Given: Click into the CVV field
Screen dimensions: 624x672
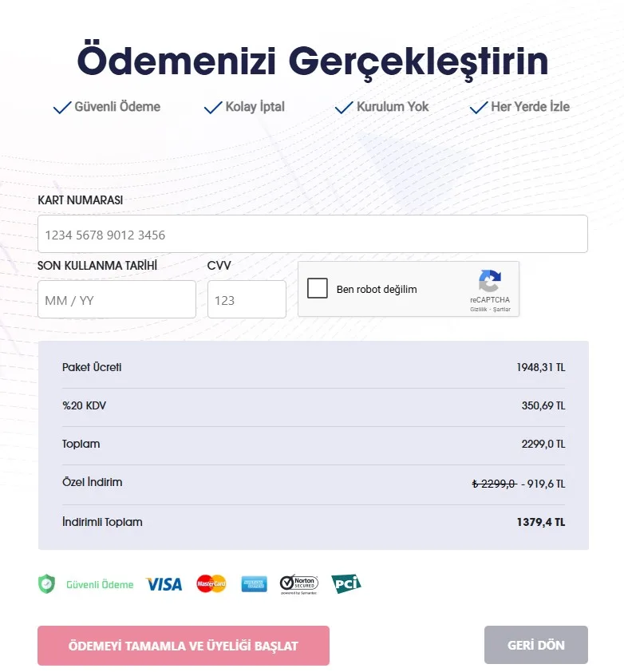Looking at the screenshot, I should [x=247, y=300].
